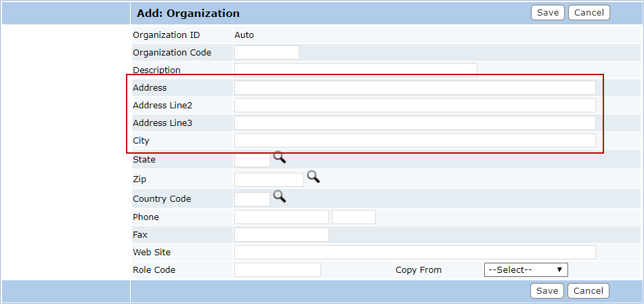
Task: Click the top Cancel button
Action: pyautogui.click(x=589, y=13)
